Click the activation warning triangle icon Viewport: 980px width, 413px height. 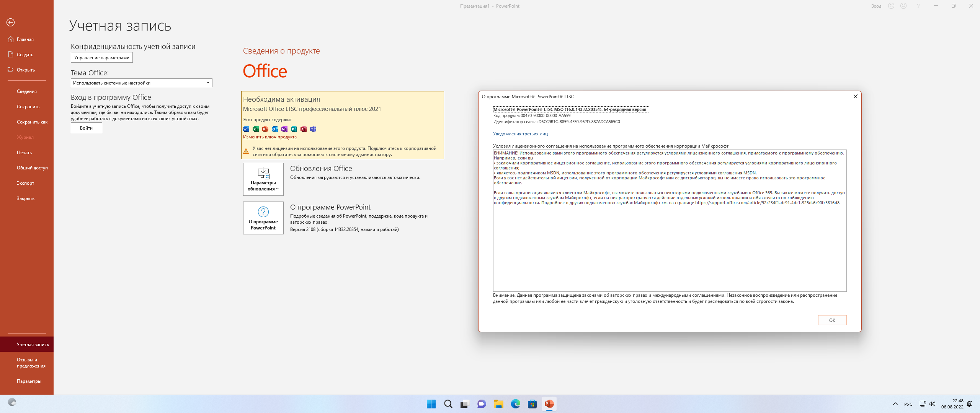click(246, 151)
